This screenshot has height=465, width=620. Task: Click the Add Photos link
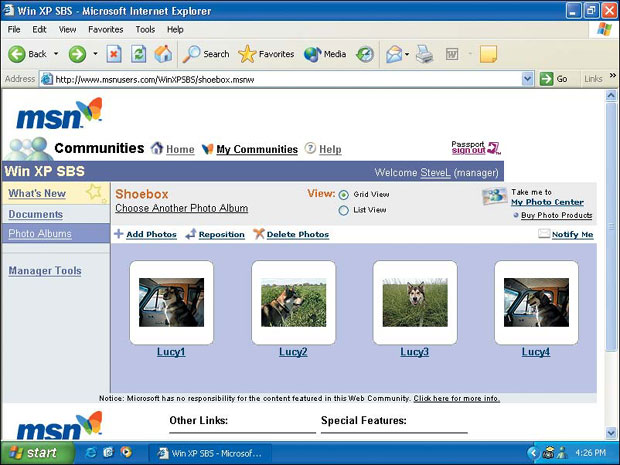[x=150, y=234]
